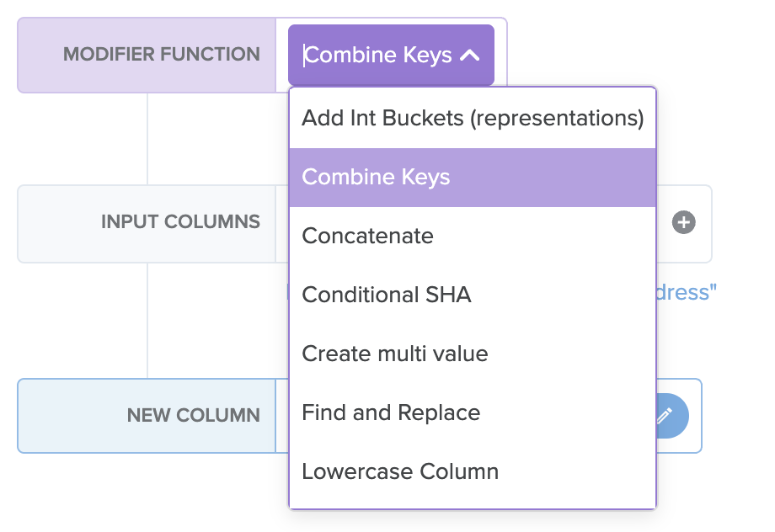The image size is (775, 532).
Task: Open the blue link ending in dress"
Action: click(x=687, y=292)
